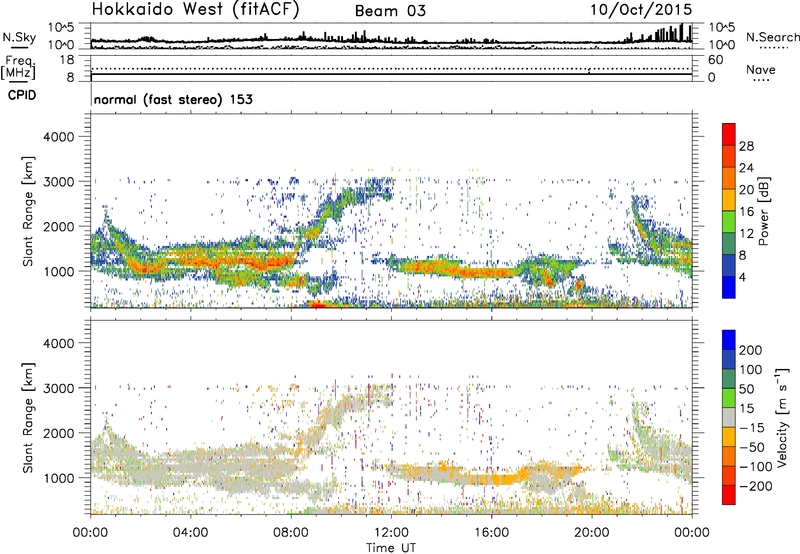Click the "20" label on power color bar
Screen dimensions: 800x554
(746, 190)
